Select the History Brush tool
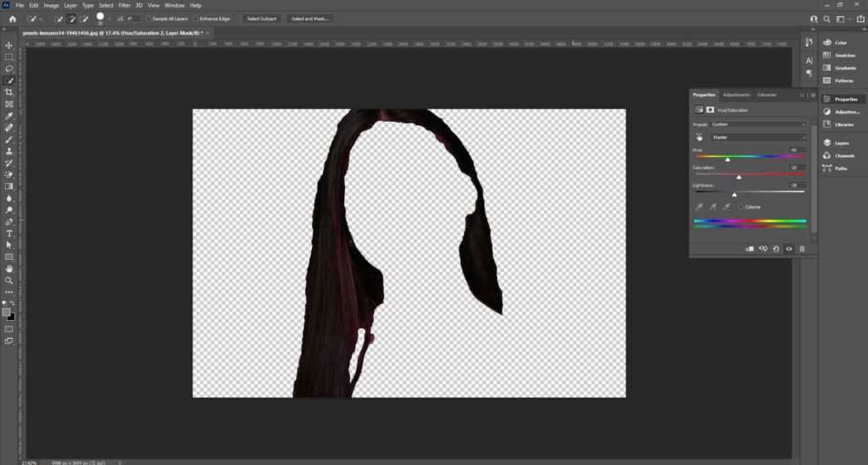The image size is (868, 465). point(8,163)
